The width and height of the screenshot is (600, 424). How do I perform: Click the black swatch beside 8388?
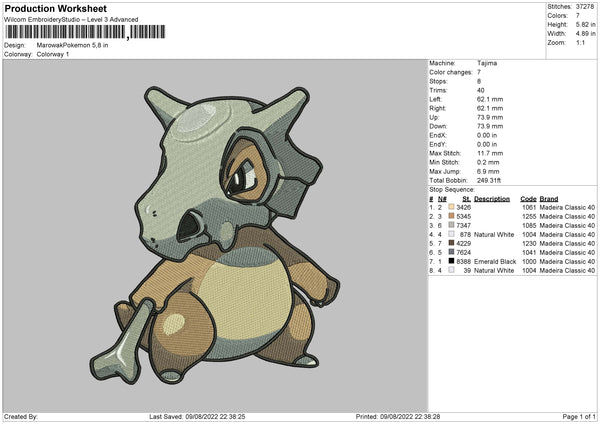click(x=451, y=261)
